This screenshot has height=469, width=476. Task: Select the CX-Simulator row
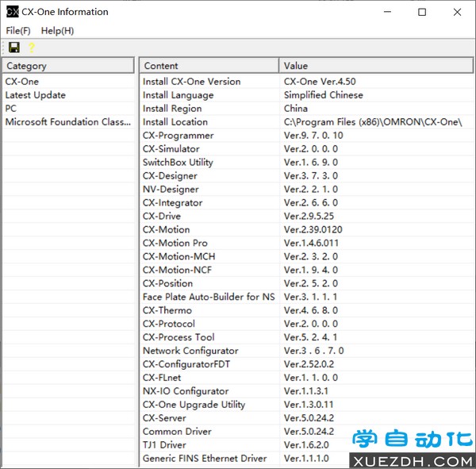(x=306, y=149)
